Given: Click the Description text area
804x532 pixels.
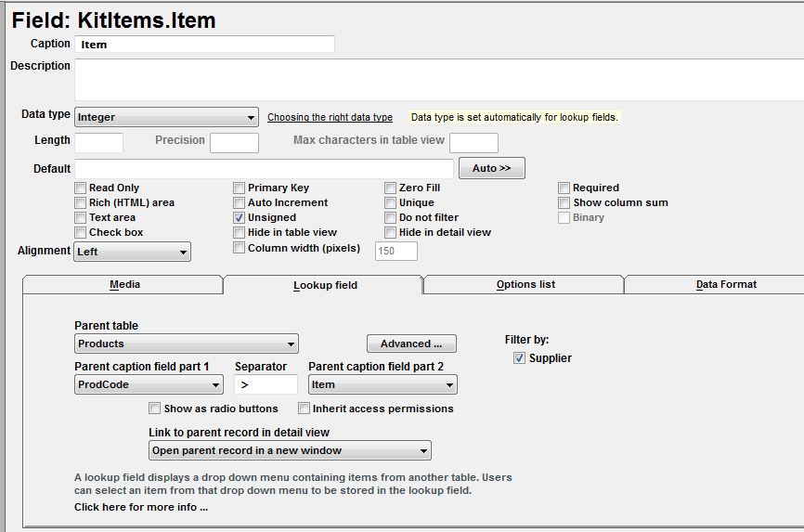Looking at the screenshot, I should [x=439, y=80].
